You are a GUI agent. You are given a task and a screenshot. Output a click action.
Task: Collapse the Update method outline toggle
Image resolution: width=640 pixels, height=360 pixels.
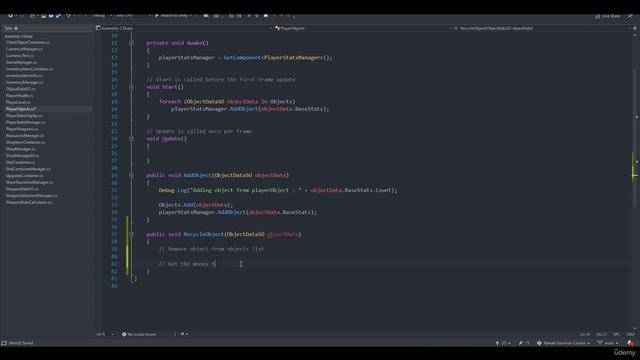click(x=131, y=139)
